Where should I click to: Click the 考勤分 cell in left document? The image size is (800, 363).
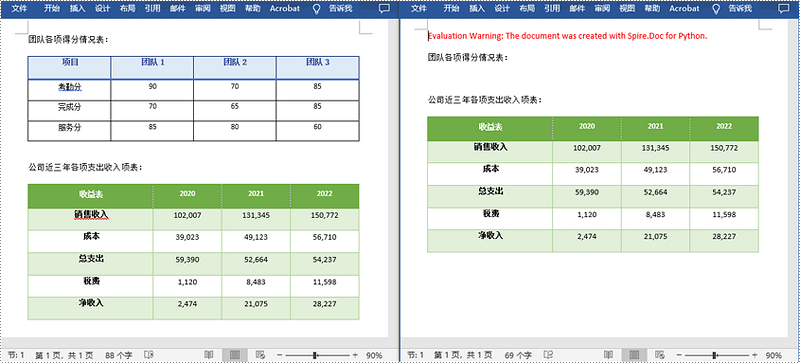(69, 90)
